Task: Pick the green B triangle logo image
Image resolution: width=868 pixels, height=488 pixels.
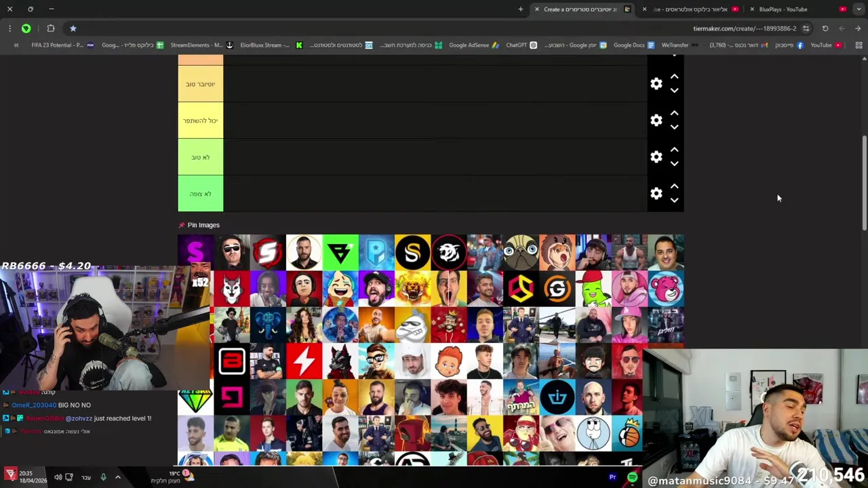Action: pos(340,252)
